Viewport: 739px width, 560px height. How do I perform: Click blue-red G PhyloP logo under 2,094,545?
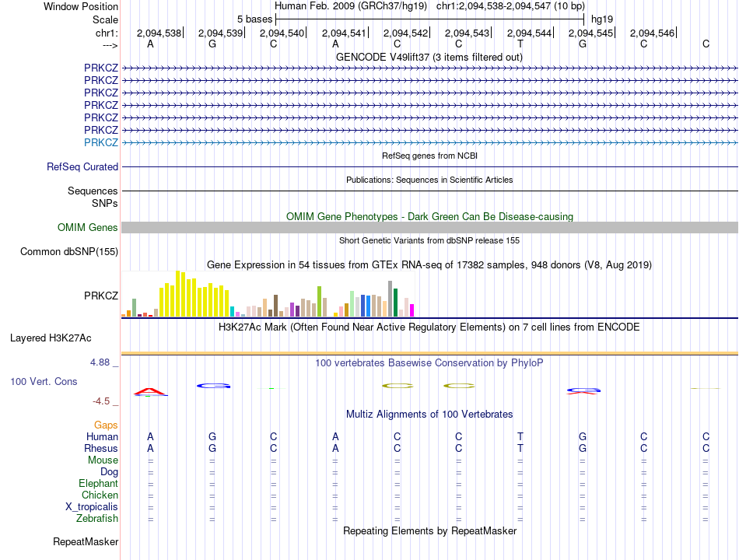(x=583, y=390)
